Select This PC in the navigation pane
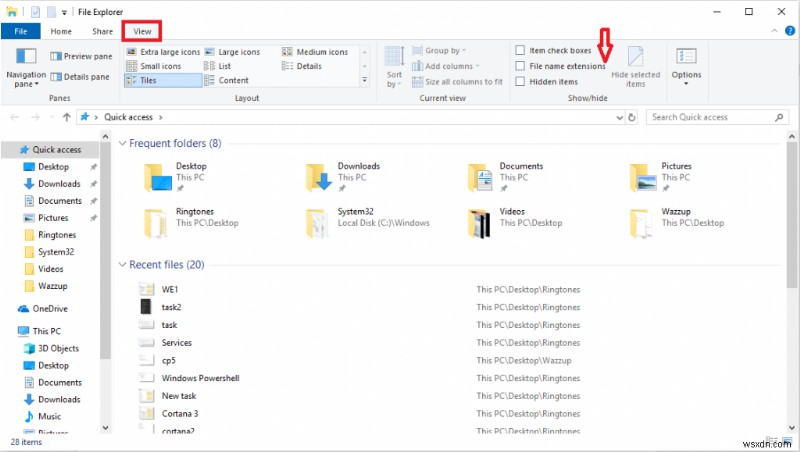The height and width of the screenshot is (452, 800). click(x=39, y=331)
